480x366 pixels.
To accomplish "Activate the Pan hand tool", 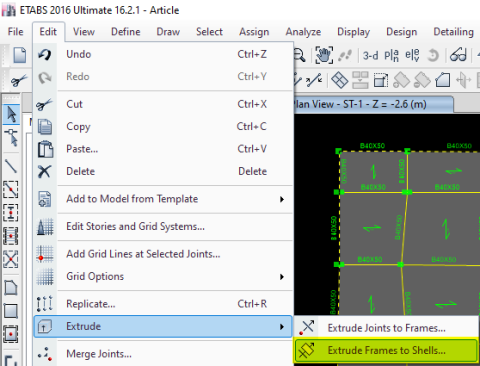I will coord(324,55).
